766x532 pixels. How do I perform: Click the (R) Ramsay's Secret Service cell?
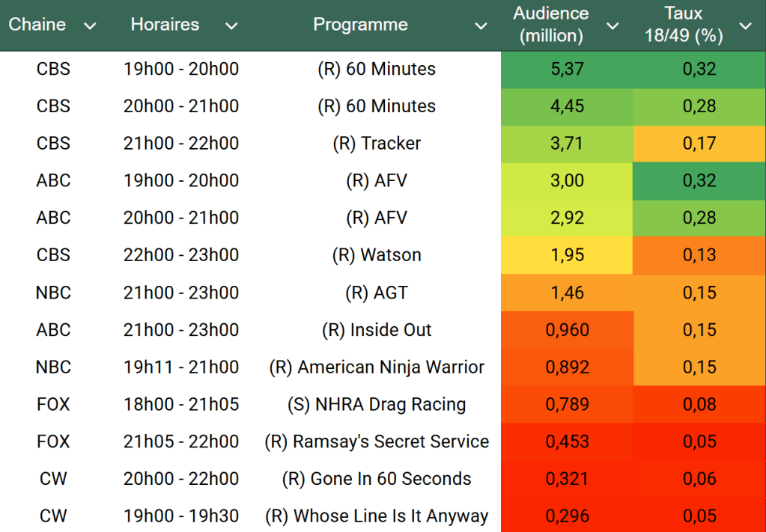[377, 441]
